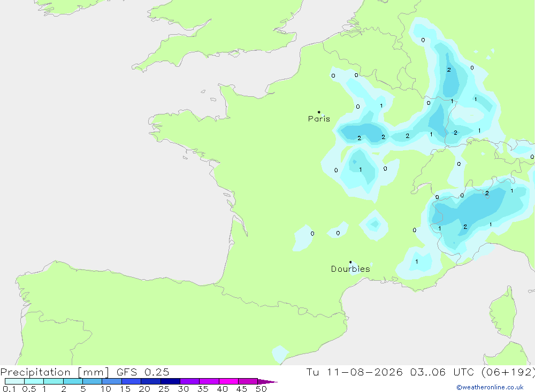Select the magenta swatch between 40 and 45
The height and width of the screenshot is (392, 535).
(228, 381)
